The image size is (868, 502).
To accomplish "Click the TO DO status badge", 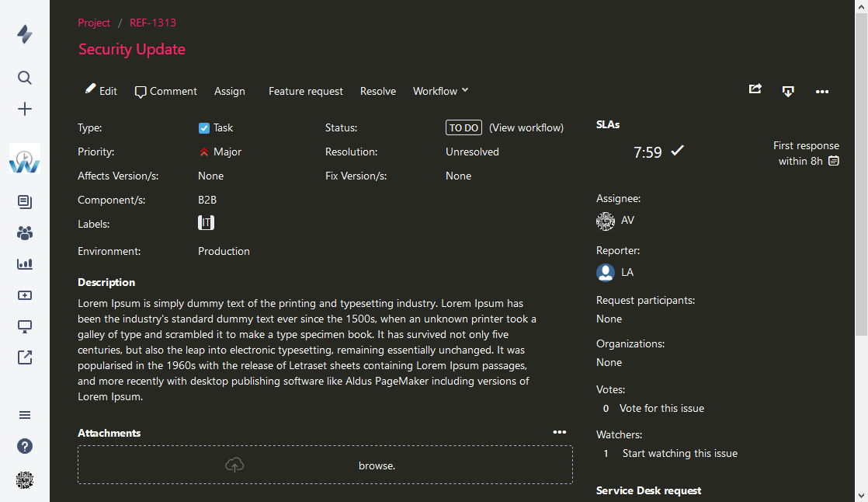I will [x=464, y=127].
